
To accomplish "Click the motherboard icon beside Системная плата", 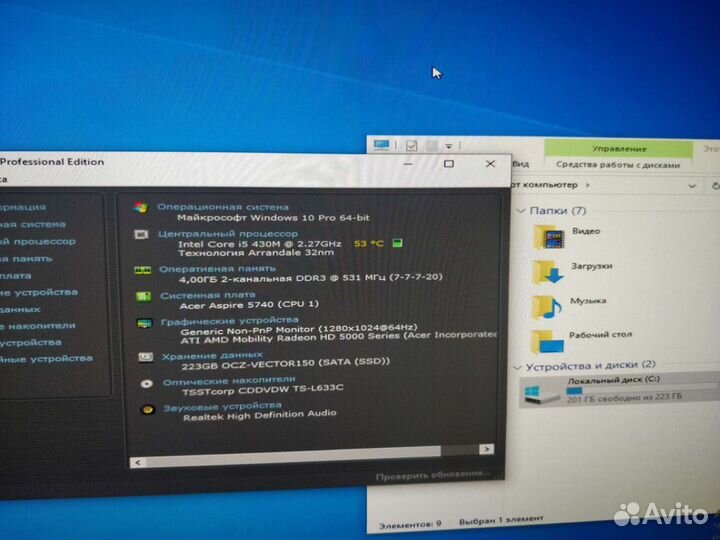I will pos(143,297).
